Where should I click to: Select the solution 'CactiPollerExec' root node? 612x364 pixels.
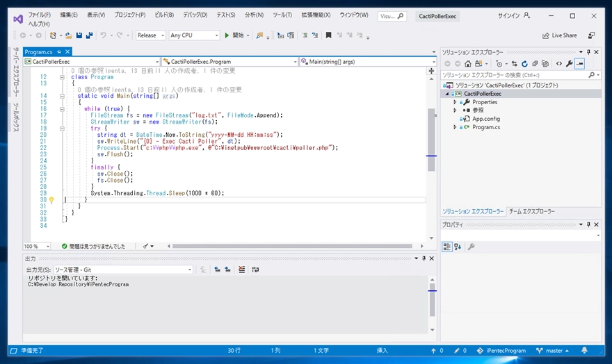click(x=506, y=85)
